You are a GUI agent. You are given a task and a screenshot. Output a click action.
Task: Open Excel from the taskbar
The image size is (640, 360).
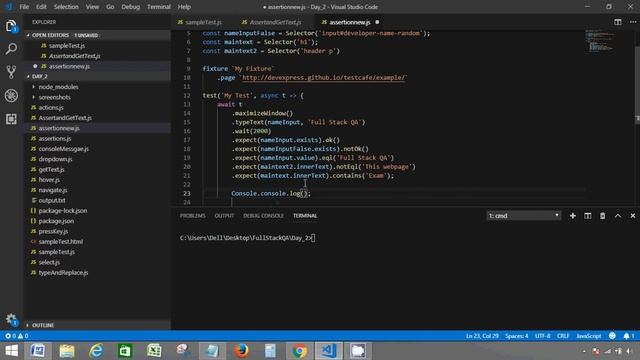154,351
